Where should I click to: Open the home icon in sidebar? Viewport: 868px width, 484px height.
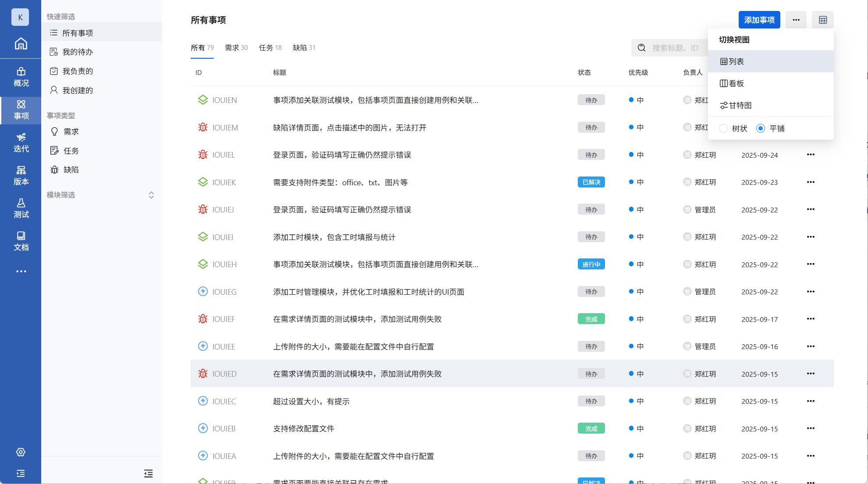point(21,43)
